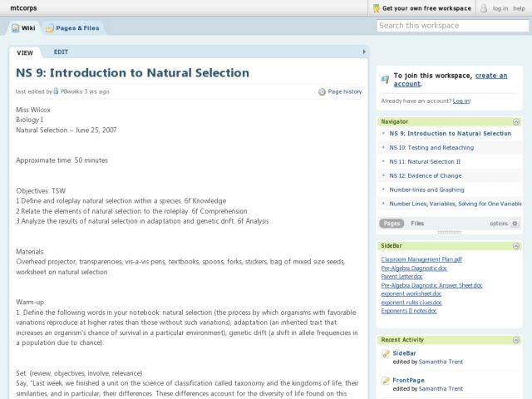
Task: Click the Page history clock icon
Action: tap(322, 91)
